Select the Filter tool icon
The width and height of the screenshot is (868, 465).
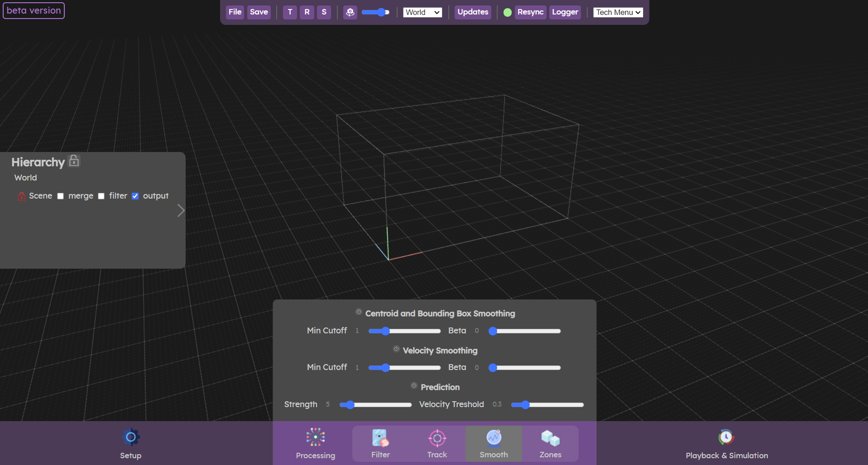(380, 438)
